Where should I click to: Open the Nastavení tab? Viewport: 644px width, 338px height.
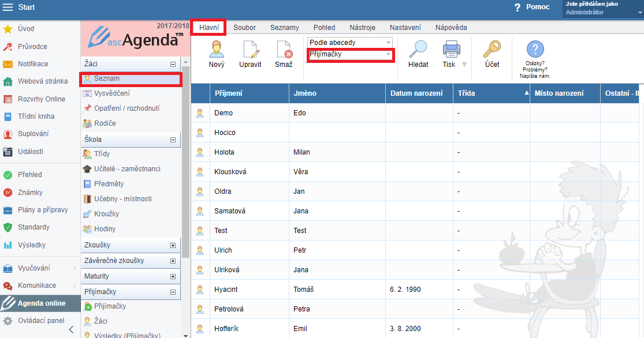405,28
